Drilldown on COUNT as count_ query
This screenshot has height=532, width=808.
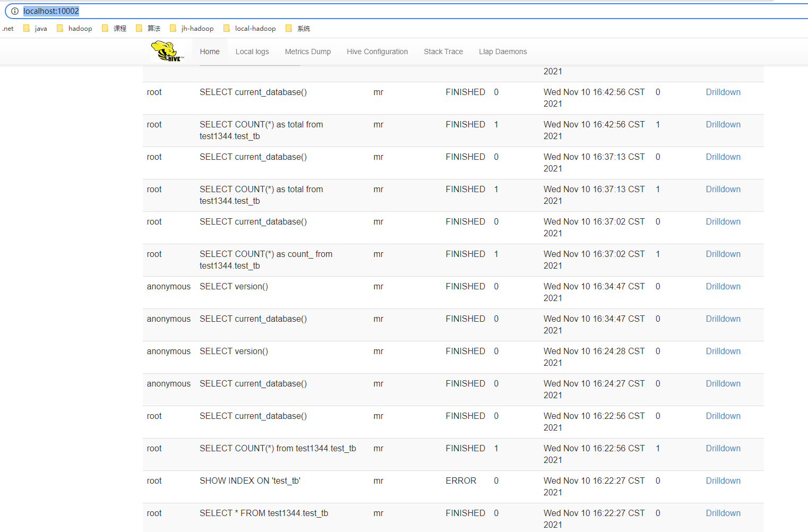[x=723, y=254]
